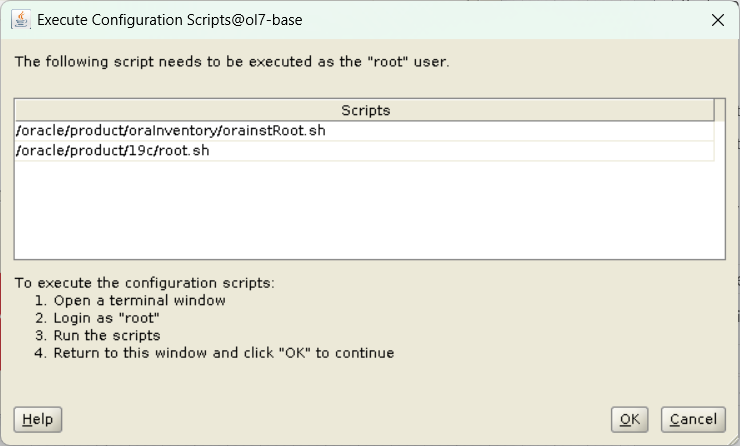Image resolution: width=740 pixels, height=446 pixels.
Task: Click the 'root user' instruction sentence
Action: (x=232, y=62)
